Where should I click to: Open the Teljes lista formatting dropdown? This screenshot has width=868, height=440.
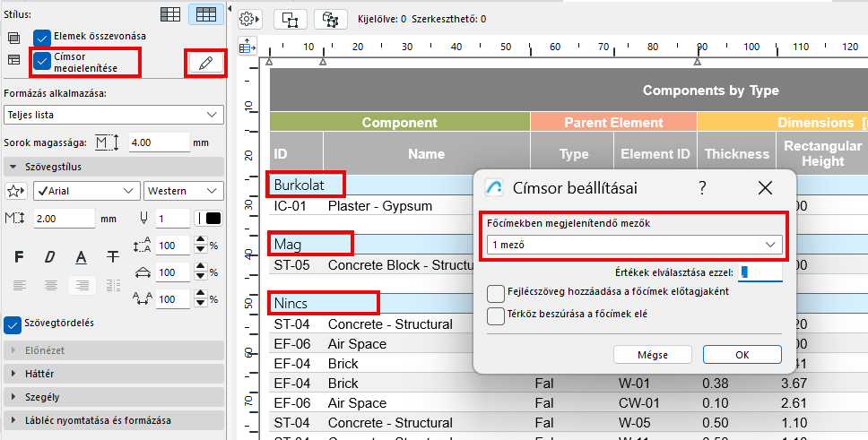(114, 115)
